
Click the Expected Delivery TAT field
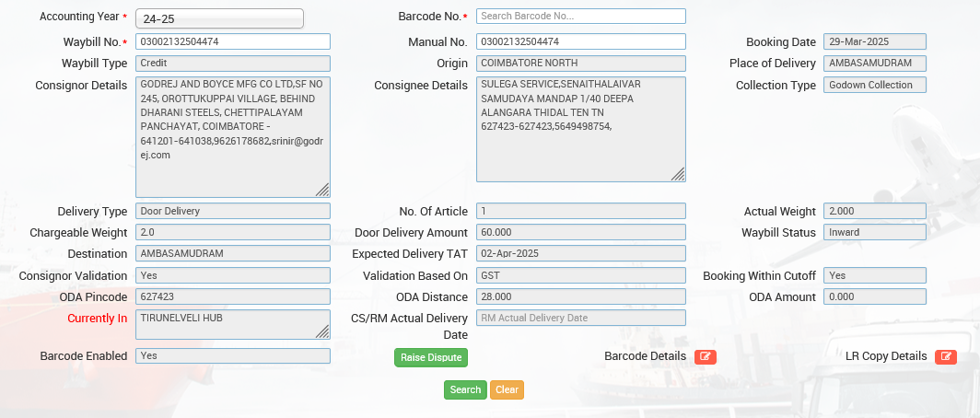point(580,253)
